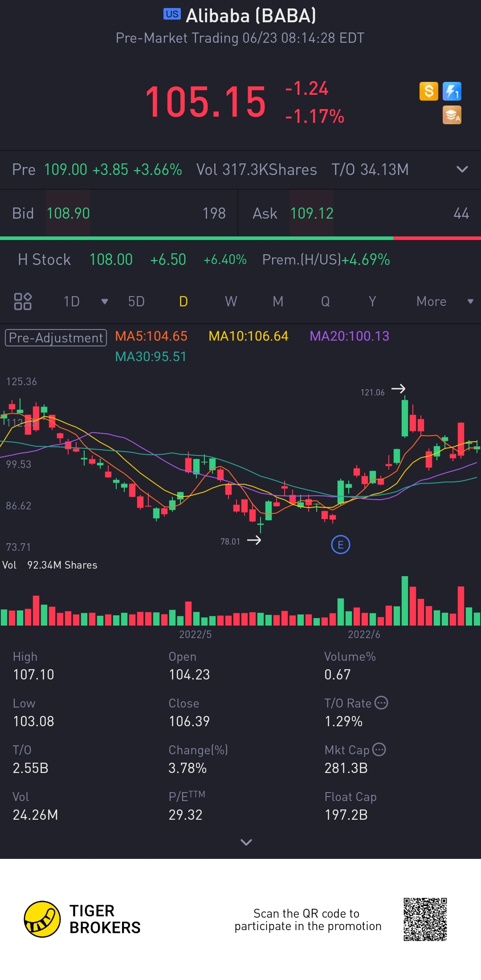The height and width of the screenshot is (980, 481).
Task: Tap info icon next to T/O Rate
Action: 381,703
